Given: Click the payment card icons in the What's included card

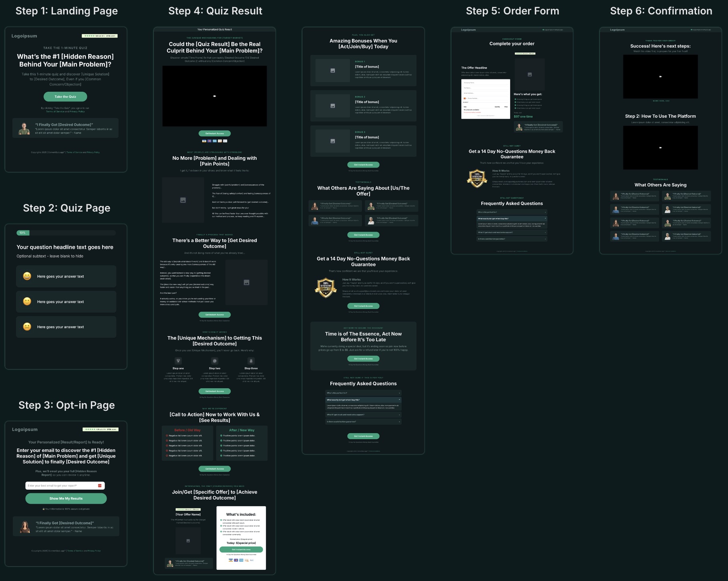Looking at the screenshot, I should (241, 560).
